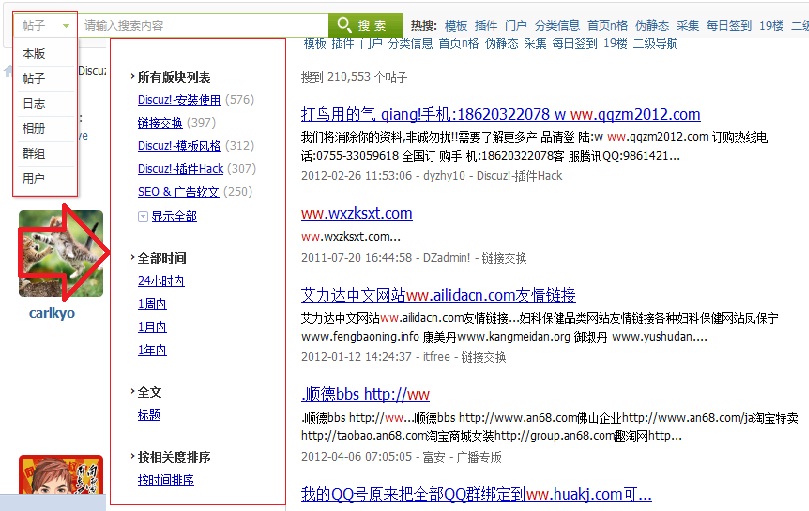809x511 pixels.
Task: Click the carlkyo kitten avatar thumbnail
Action: [61, 253]
